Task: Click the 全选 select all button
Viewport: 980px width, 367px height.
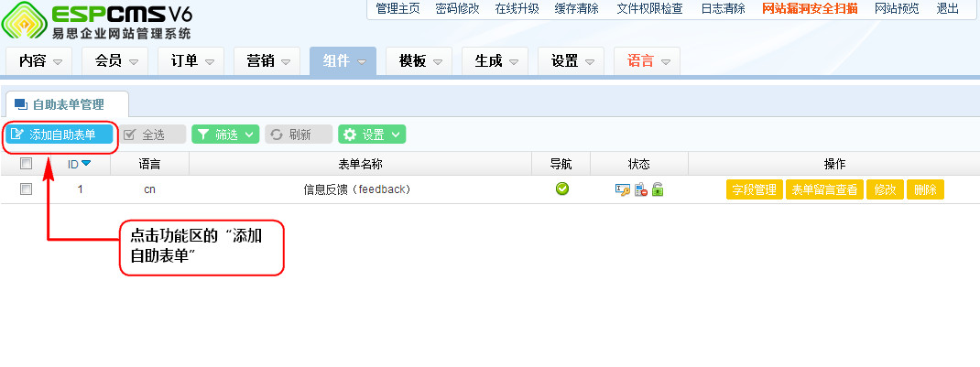Action: [x=153, y=135]
